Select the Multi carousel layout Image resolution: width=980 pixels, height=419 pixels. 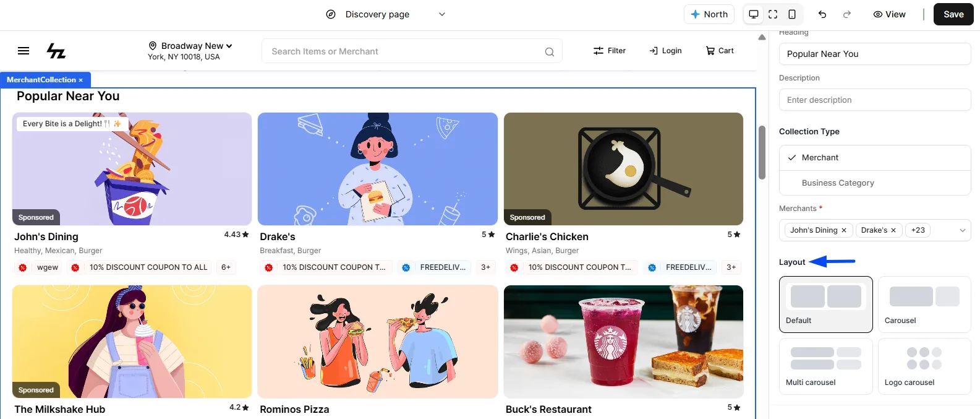(826, 366)
